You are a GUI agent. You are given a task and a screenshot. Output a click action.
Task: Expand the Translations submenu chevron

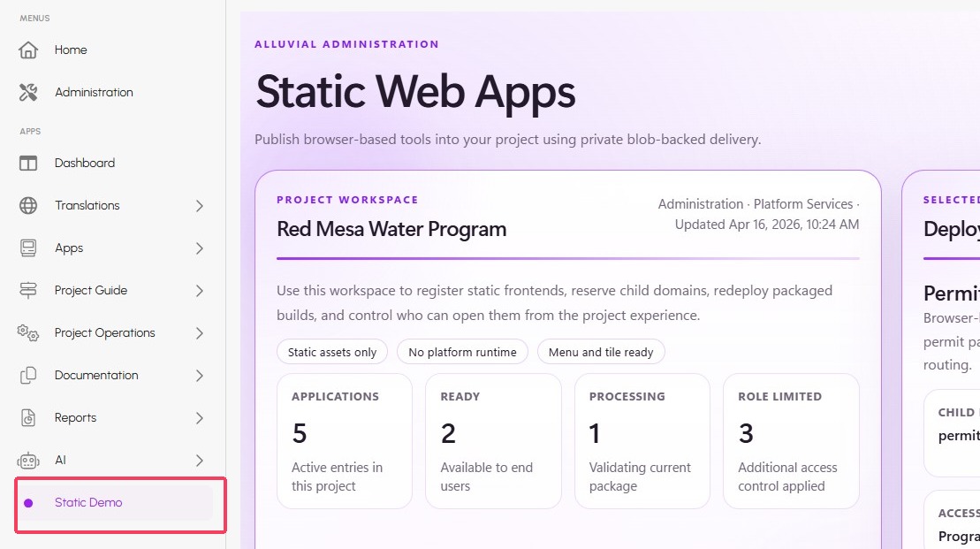(199, 206)
